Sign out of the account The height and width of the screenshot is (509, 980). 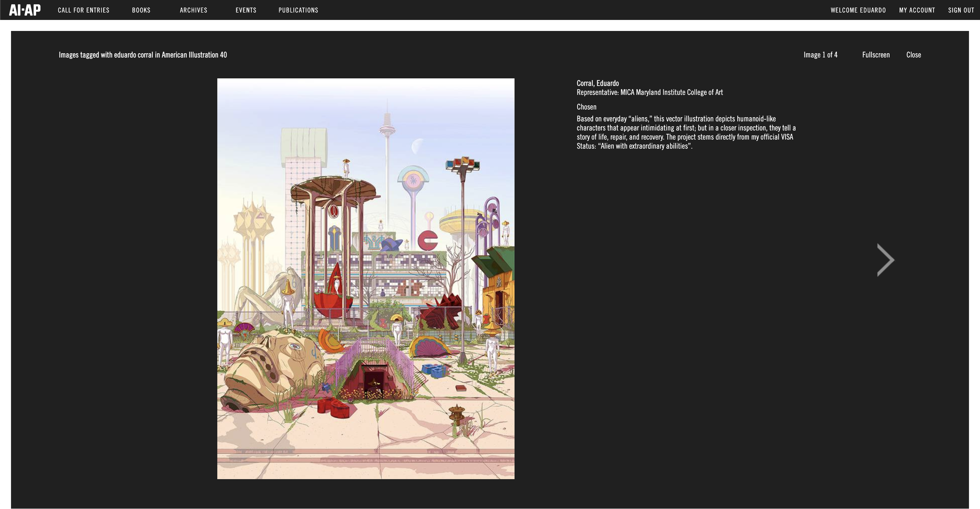tap(961, 10)
